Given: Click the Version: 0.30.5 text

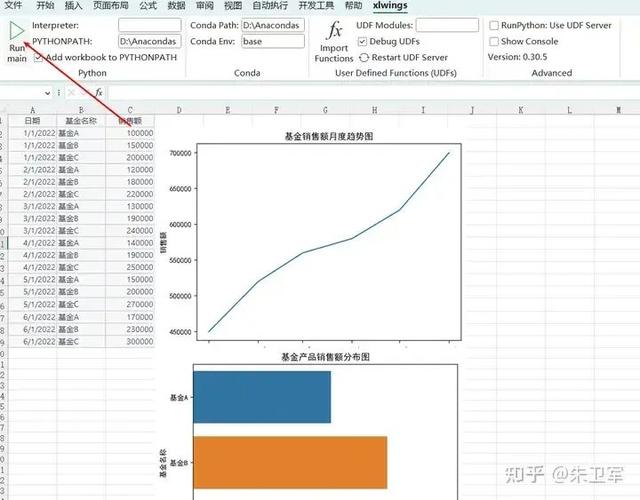Looking at the screenshot, I should coord(518,57).
